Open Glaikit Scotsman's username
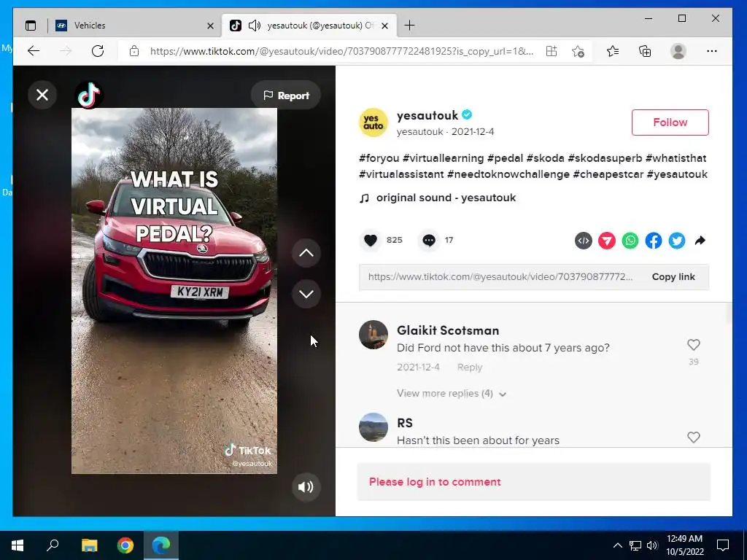Screen dimensions: 747x560 (448, 330)
